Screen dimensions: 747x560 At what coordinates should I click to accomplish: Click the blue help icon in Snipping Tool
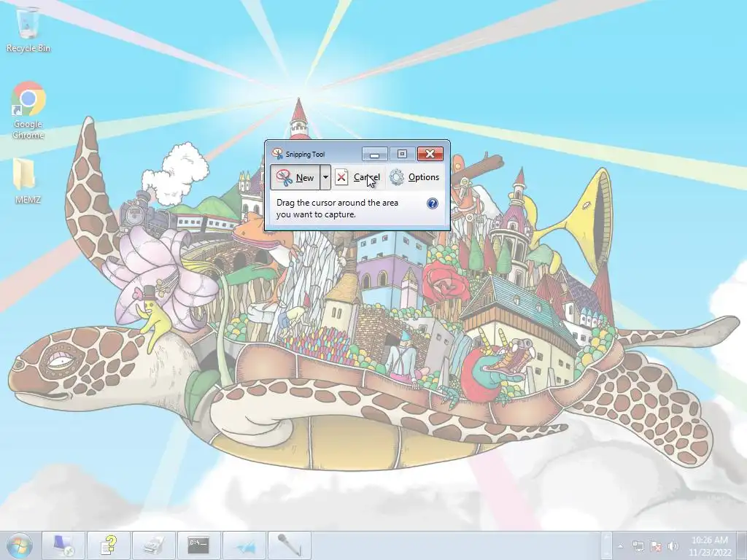(432, 204)
